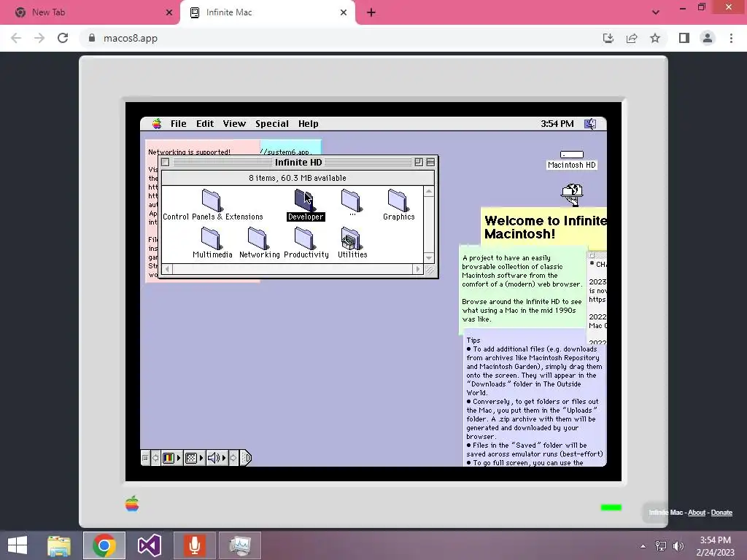Open the Windows Start menu
The height and width of the screenshot is (560, 747).
click(18, 545)
